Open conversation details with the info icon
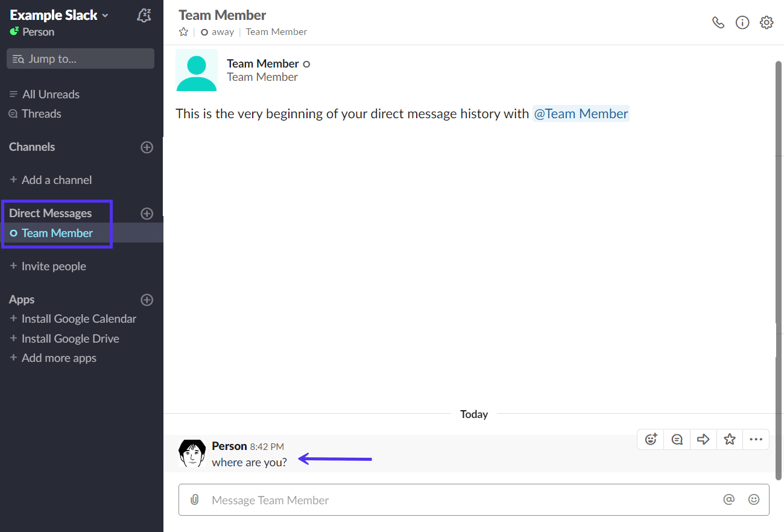 pos(742,22)
